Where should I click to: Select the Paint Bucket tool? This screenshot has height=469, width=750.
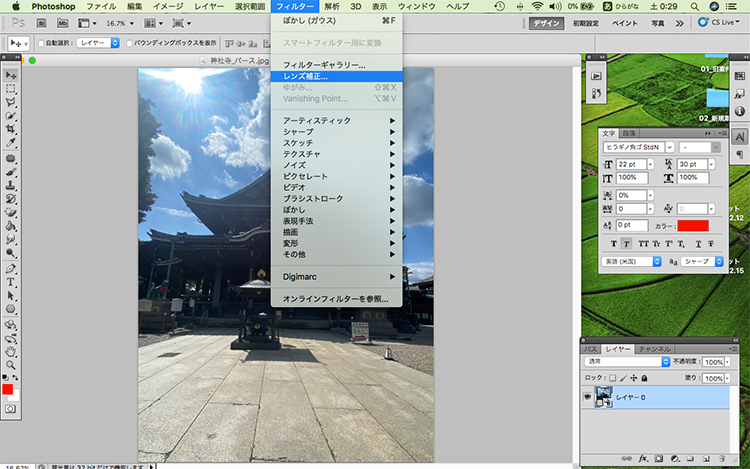[11, 226]
